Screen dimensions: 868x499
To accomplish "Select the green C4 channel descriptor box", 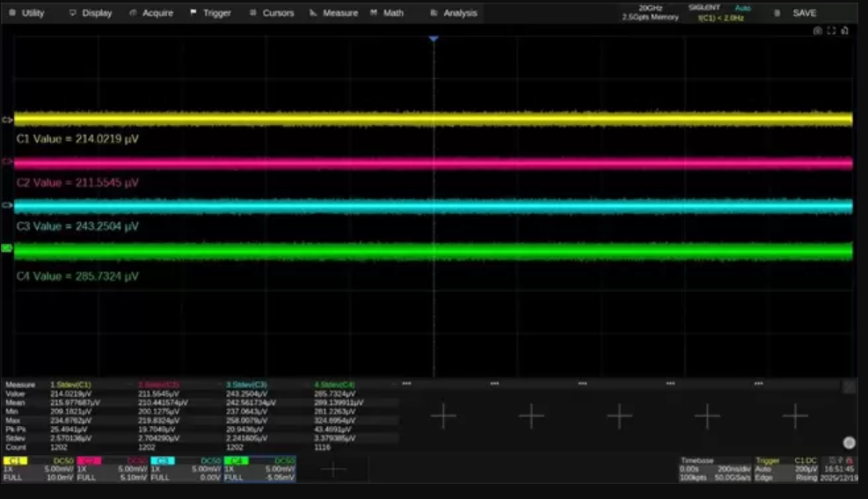I will point(259,469).
